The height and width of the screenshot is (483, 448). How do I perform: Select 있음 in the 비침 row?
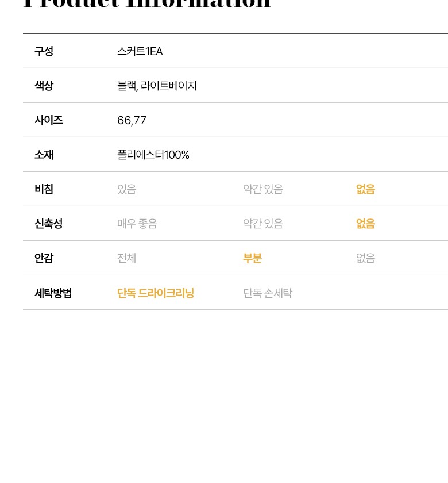(x=126, y=189)
